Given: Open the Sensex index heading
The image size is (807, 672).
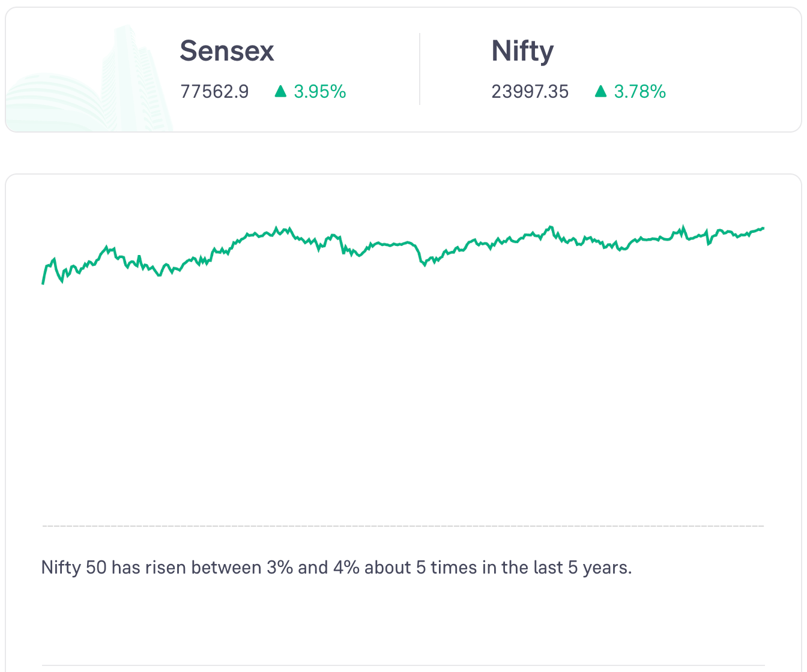Looking at the screenshot, I should [x=227, y=51].
